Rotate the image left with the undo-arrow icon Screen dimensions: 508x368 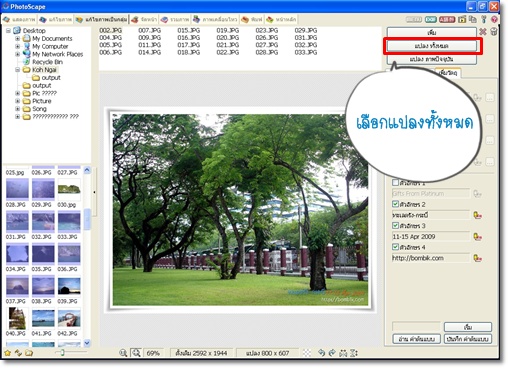[321, 353]
